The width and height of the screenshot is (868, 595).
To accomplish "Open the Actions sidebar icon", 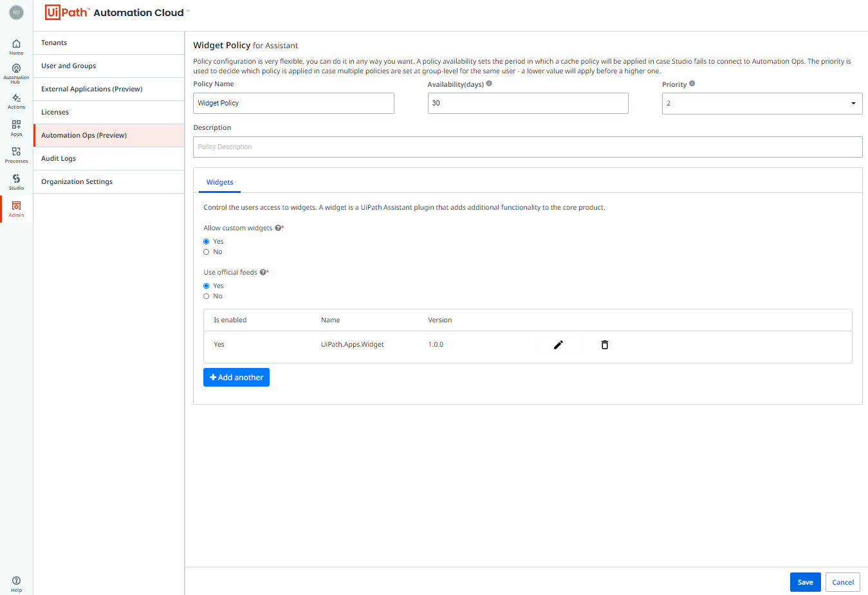I will pyautogui.click(x=16, y=101).
